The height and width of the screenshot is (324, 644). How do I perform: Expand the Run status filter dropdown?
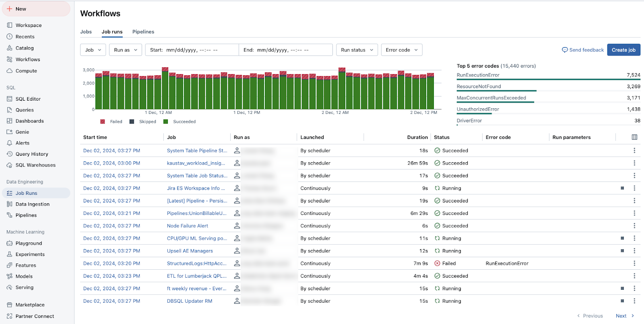click(x=357, y=50)
